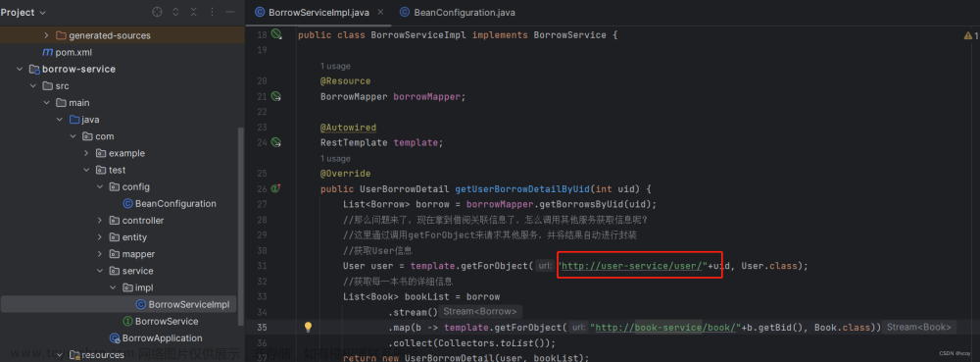
Task: Collapse the test package
Action: (86, 170)
